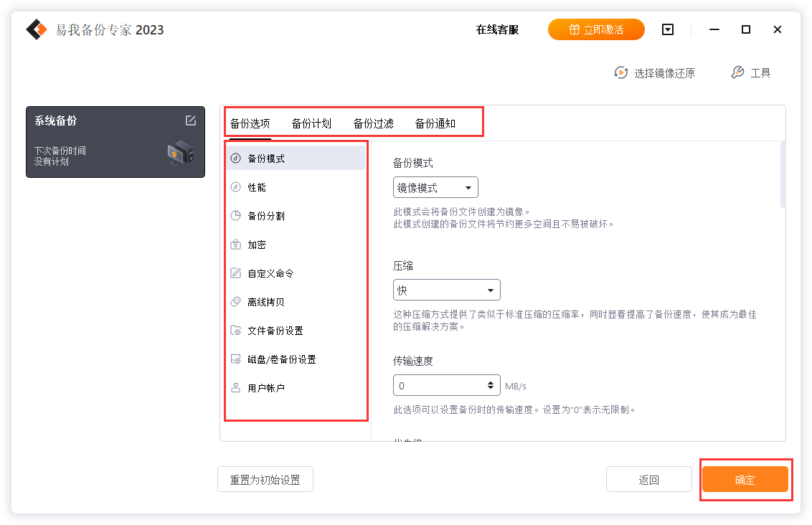Go to the 加密 lock settings
The height and width of the screenshot is (525, 812).
(x=257, y=245)
